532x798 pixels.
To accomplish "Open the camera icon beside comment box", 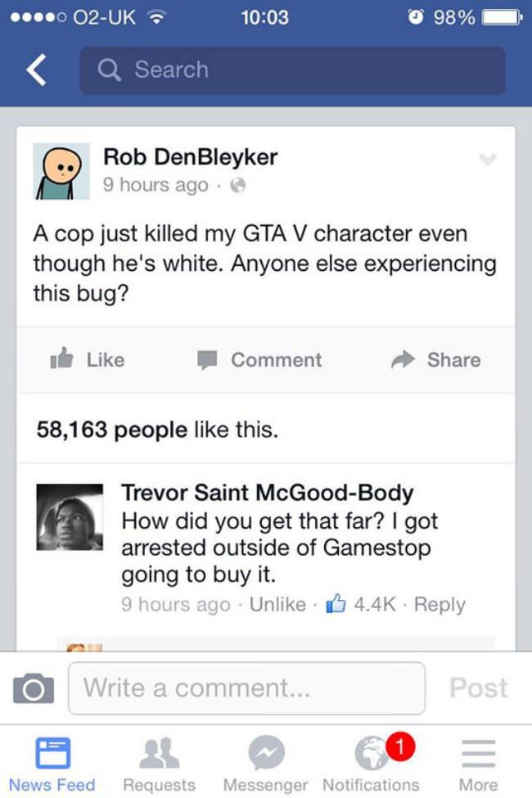I will pyautogui.click(x=34, y=688).
